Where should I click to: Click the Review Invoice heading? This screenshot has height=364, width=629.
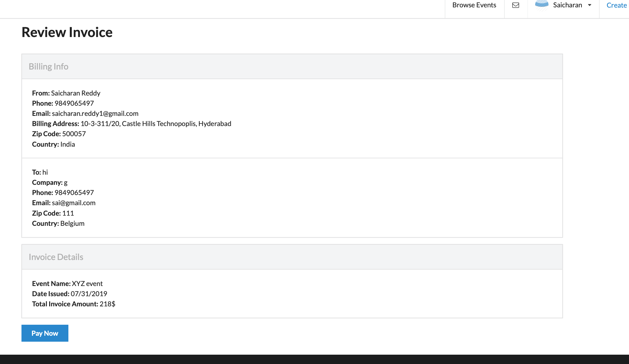pyautogui.click(x=67, y=32)
